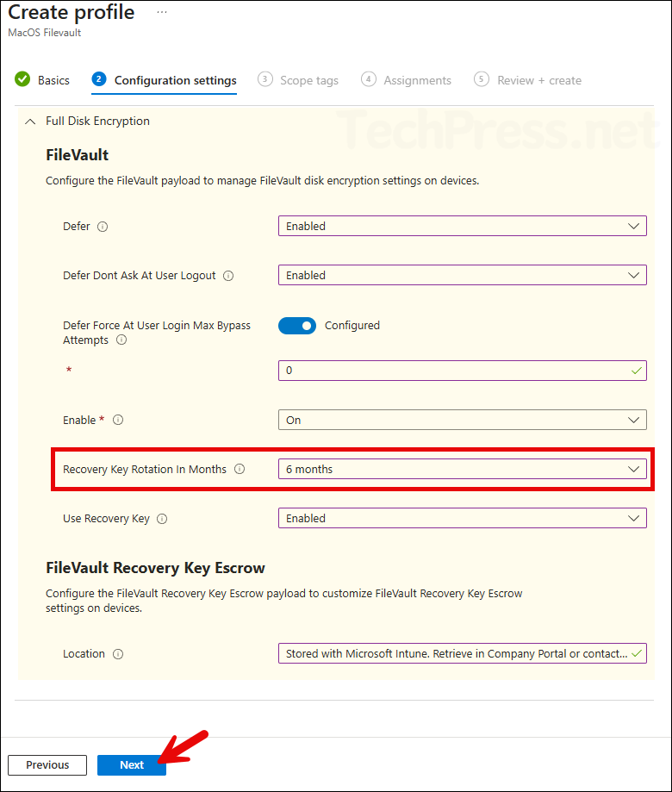Click the info icon next to Use Recovery Key
The height and width of the screenshot is (792, 672).
click(x=162, y=519)
